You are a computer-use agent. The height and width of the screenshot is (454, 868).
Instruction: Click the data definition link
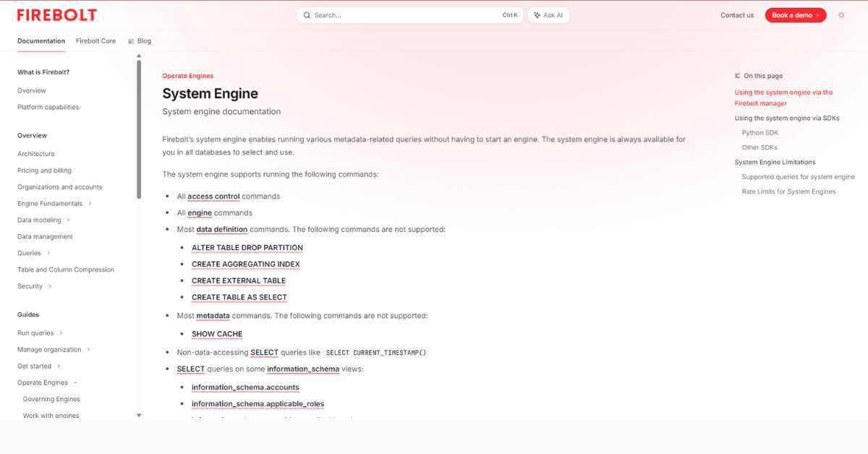tap(222, 230)
